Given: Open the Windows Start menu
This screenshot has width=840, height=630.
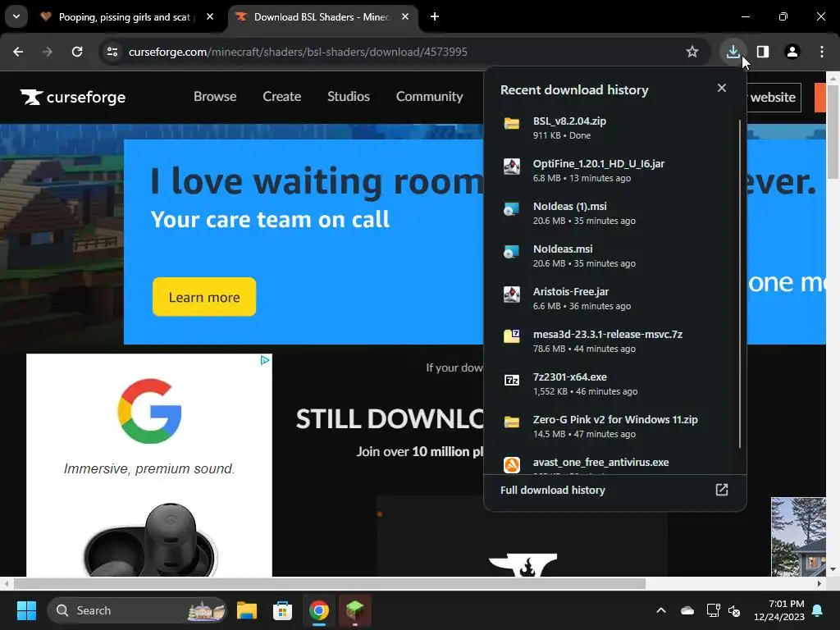Looking at the screenshot, I should 26,610.
